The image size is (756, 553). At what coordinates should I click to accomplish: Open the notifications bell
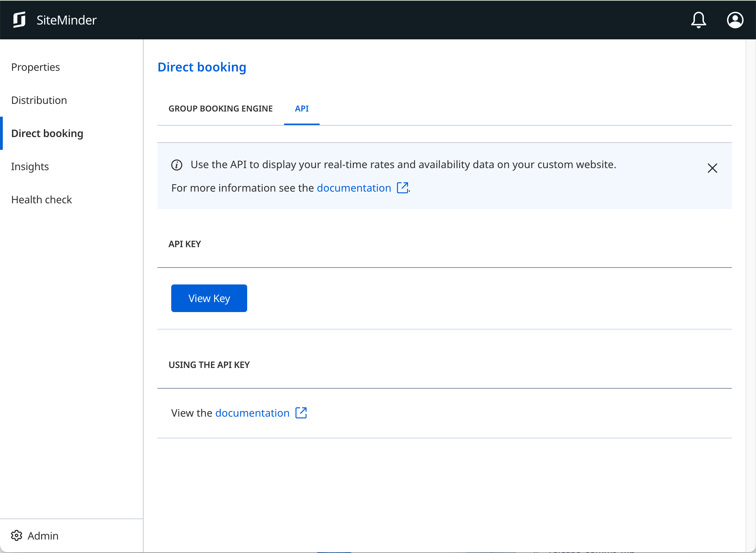[698, 20]
